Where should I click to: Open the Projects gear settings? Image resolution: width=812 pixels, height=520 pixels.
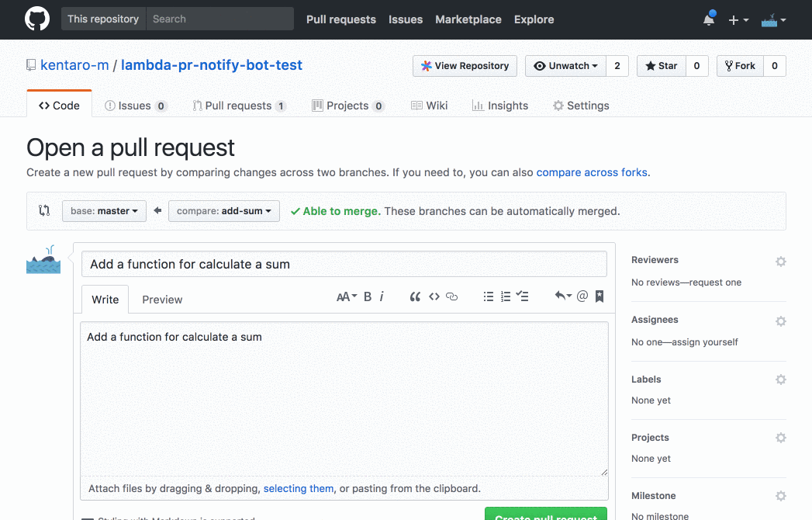(x=780, y=438)
